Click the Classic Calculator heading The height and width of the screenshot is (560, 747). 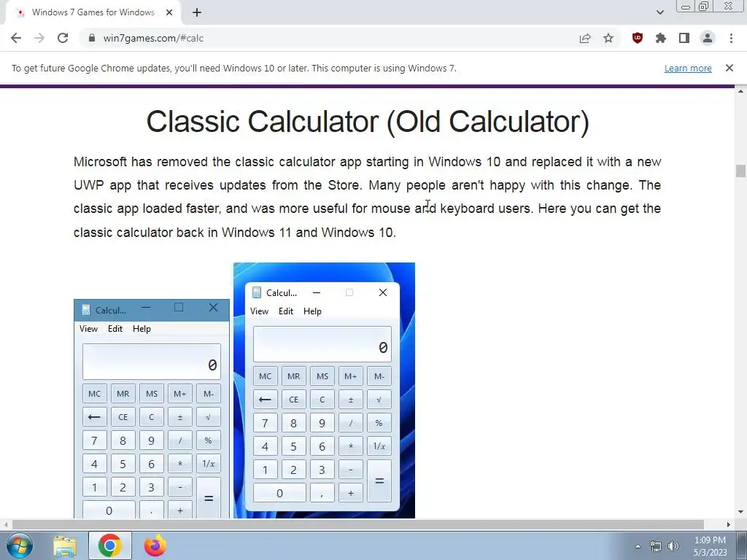(368, 122)
